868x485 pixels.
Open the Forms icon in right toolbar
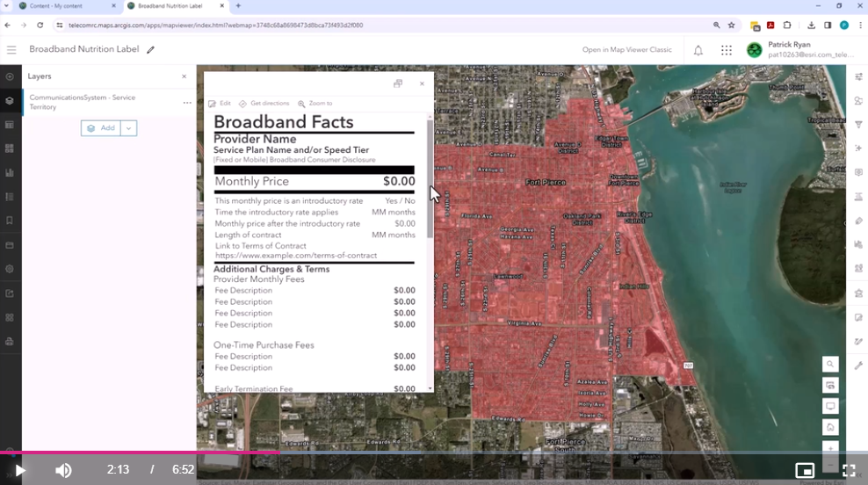[858, 317]
